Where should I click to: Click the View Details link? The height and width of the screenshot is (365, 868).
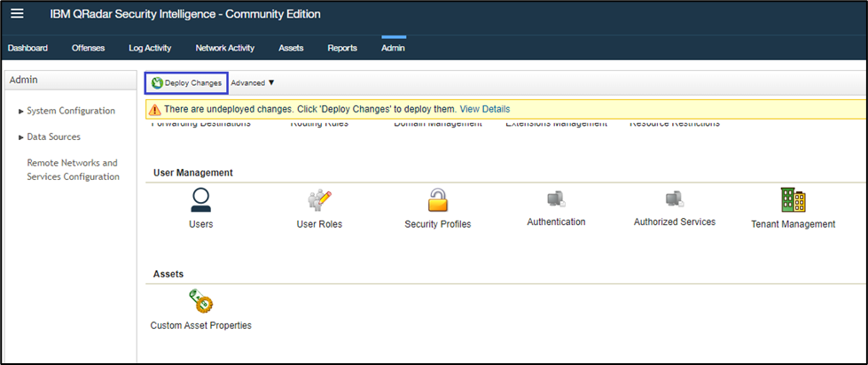coord(484,109)
